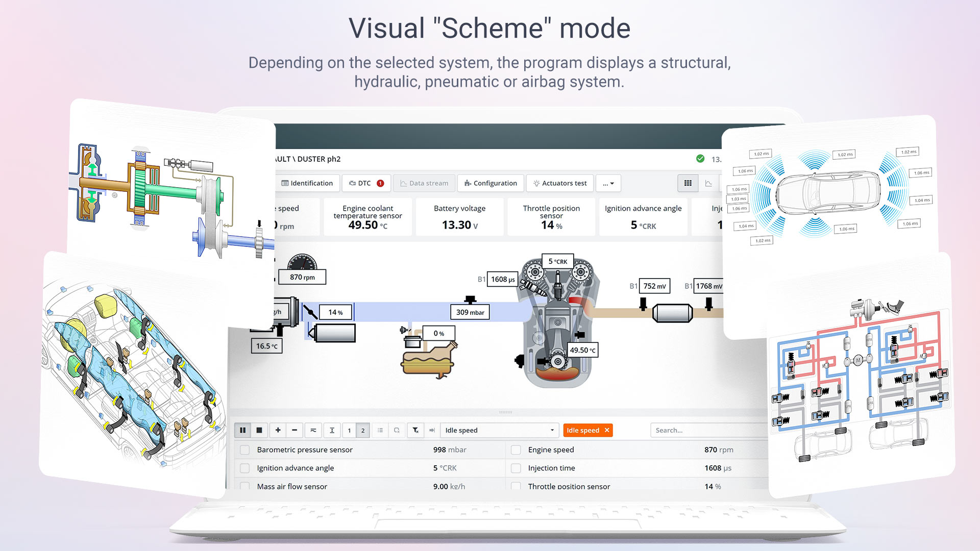Stop data recording with square button

(x=259, y=430)
